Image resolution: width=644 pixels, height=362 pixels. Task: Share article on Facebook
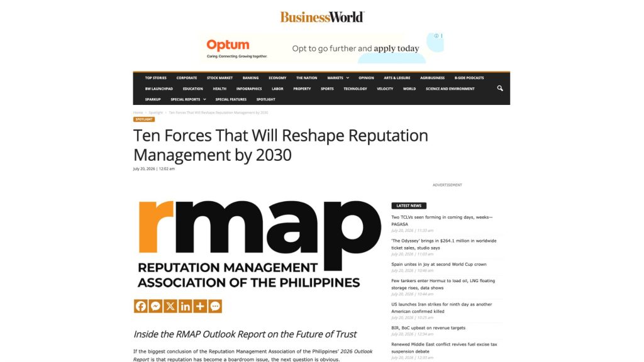141,306
